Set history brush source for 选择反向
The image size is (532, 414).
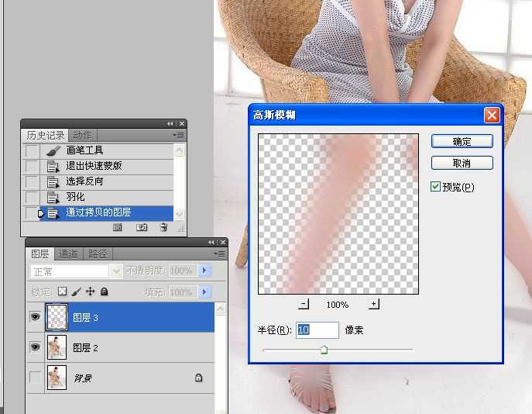coord(32,181)
